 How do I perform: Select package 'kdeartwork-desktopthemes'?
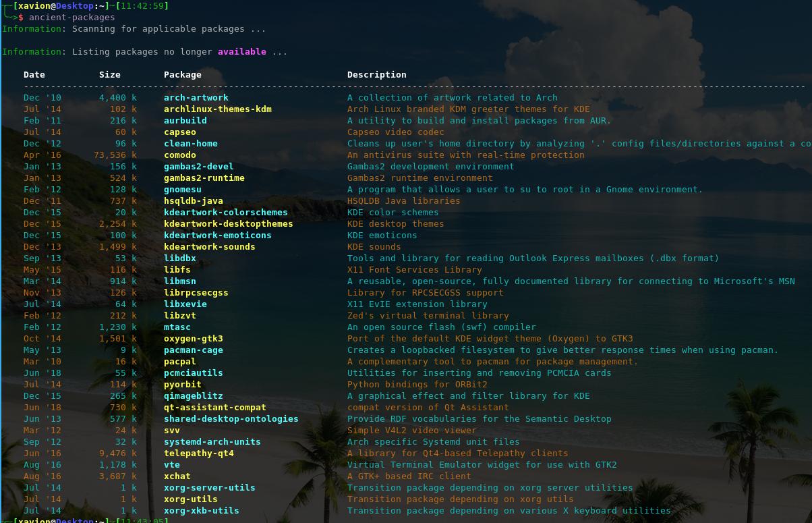229,223
